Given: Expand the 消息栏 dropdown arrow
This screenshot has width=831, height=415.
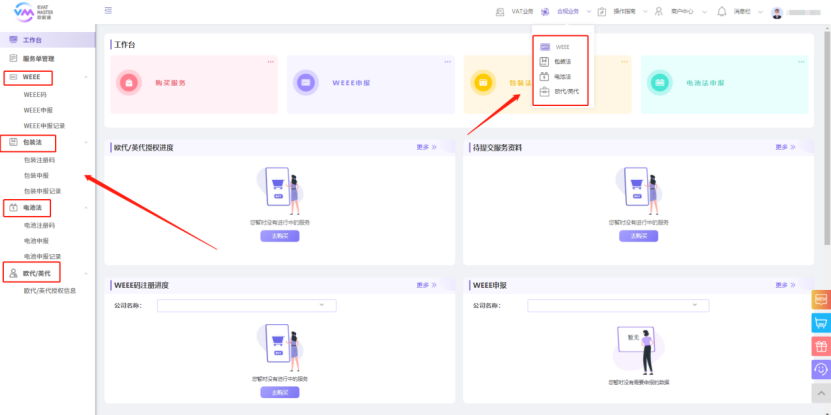Looking at the screenshot, I should point(760,12).
